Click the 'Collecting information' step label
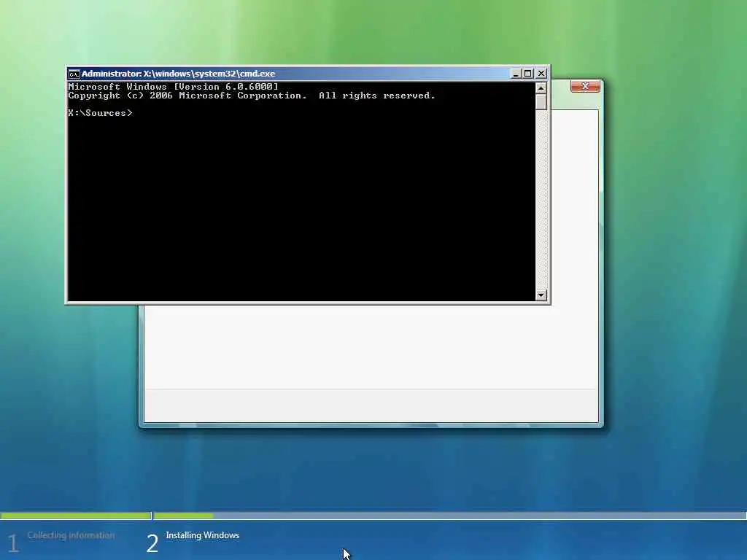The image size is (747, 560). 71,535
